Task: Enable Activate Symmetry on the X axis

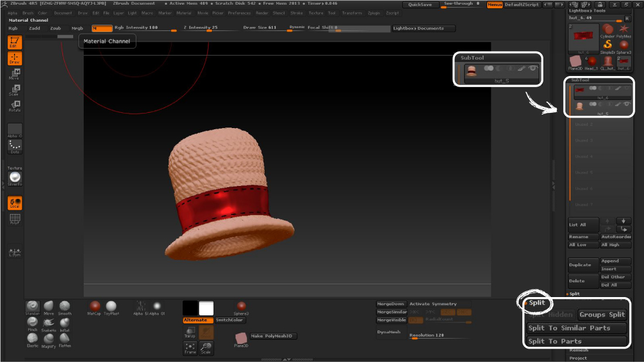Action: tap(413, 312)
